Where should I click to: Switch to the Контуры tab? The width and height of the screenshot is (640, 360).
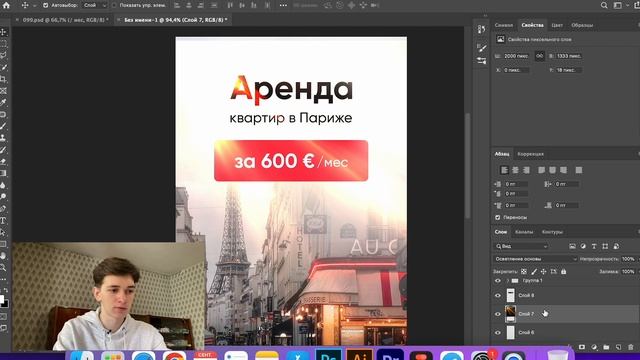pos(552,232)
